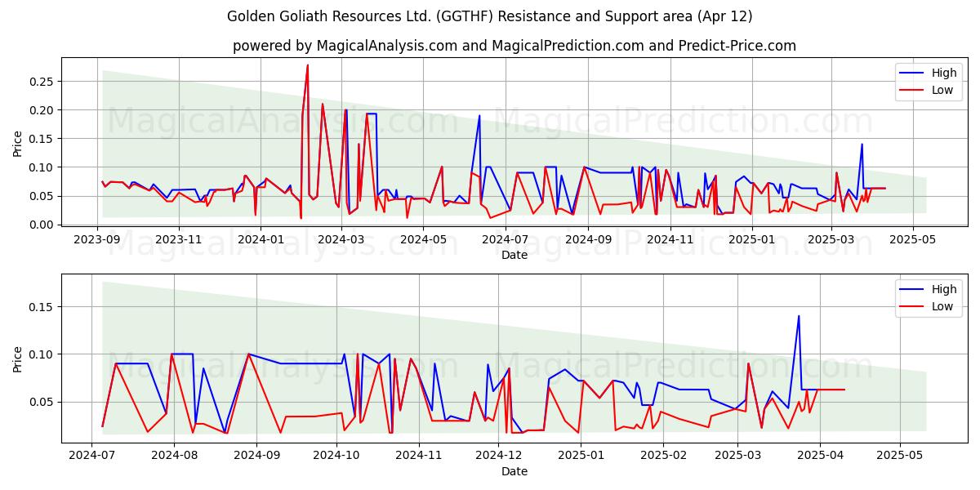The height and width of the screenshot is (490, 980).
Task: Click the '2024-07' tick label on top chart
Action: [x=506, y=239]
